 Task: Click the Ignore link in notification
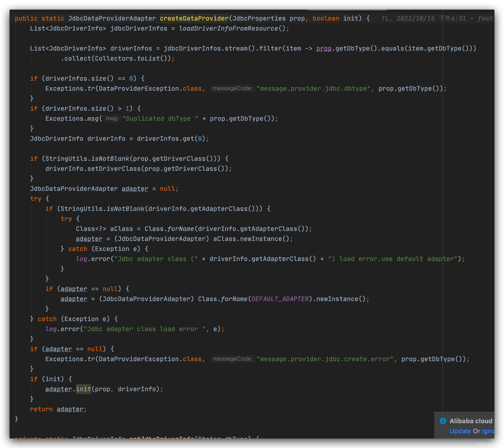(x=488, y=431)
